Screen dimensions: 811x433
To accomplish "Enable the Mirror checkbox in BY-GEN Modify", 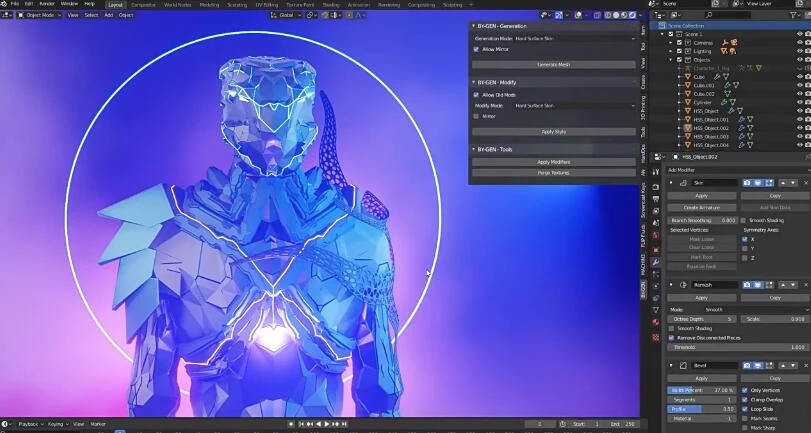I will pyautogui.click(x=476, y=116).
